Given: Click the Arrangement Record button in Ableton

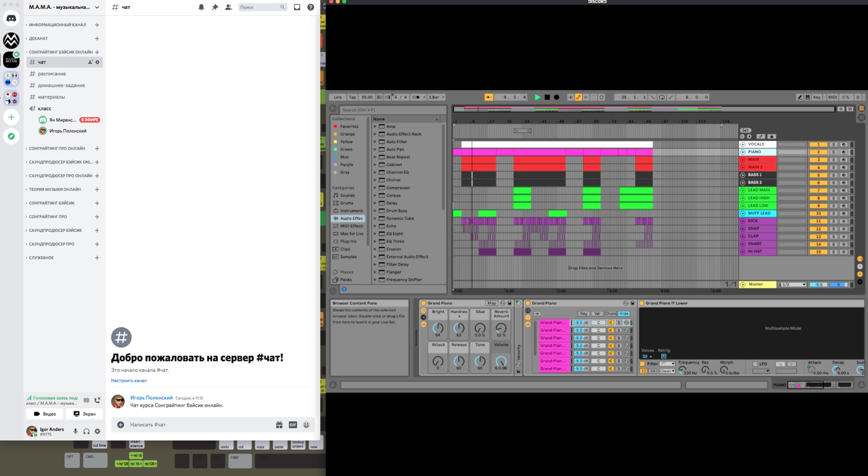Looking at the screenshot, I should [556, 97].
